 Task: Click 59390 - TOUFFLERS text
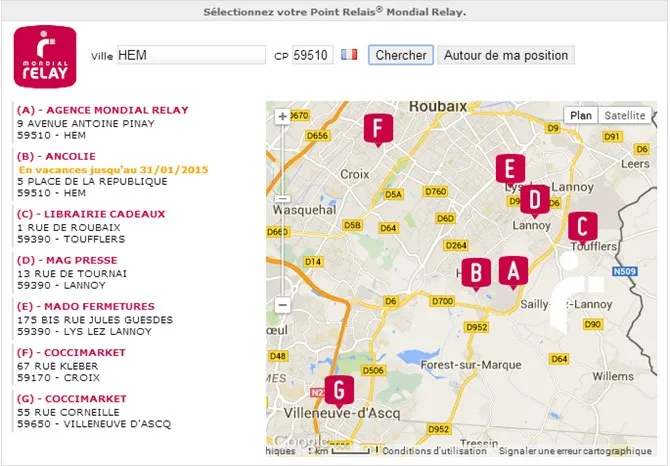(71, 239)
